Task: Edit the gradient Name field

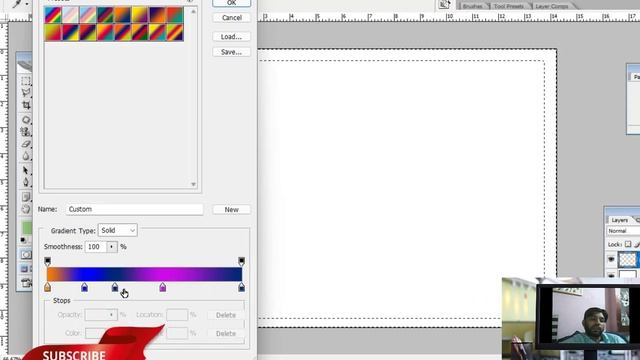Action: pos(134,209)
